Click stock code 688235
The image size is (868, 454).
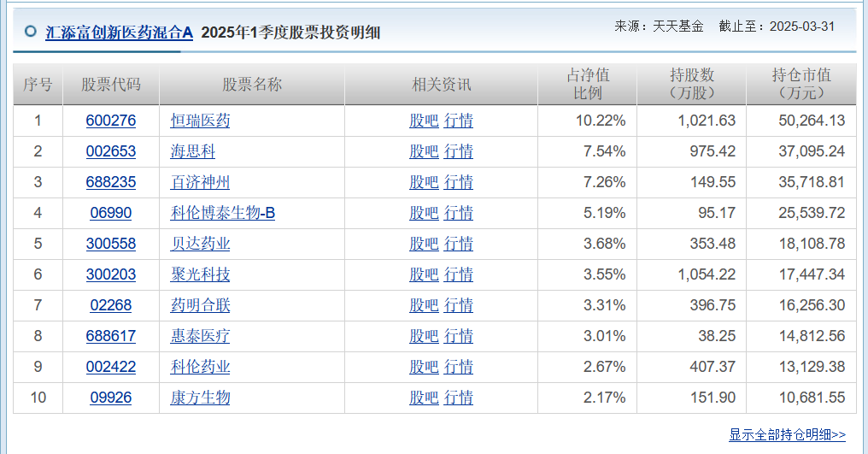(111, 182)
